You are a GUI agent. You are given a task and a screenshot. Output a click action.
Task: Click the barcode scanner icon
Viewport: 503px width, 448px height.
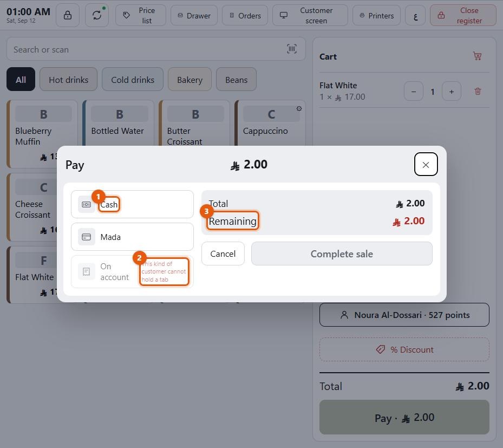click(x=292, y=49)
